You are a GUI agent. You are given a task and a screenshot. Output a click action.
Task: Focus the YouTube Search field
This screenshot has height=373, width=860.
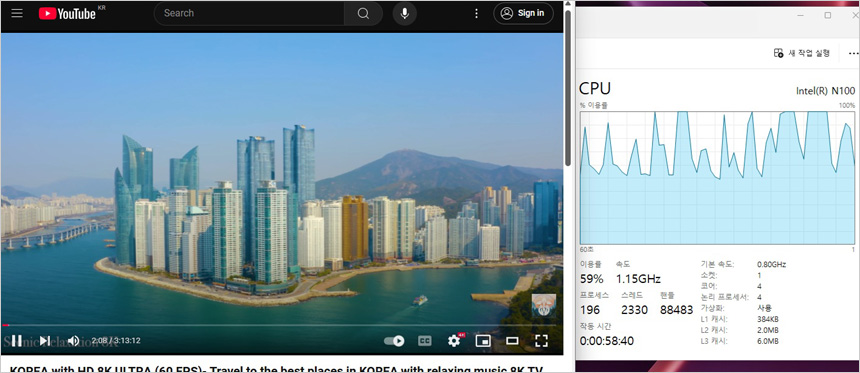(250, 13)
